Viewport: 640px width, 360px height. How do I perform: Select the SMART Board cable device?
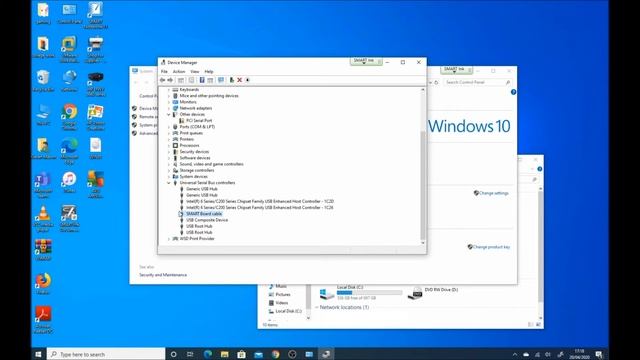point(204,214)
